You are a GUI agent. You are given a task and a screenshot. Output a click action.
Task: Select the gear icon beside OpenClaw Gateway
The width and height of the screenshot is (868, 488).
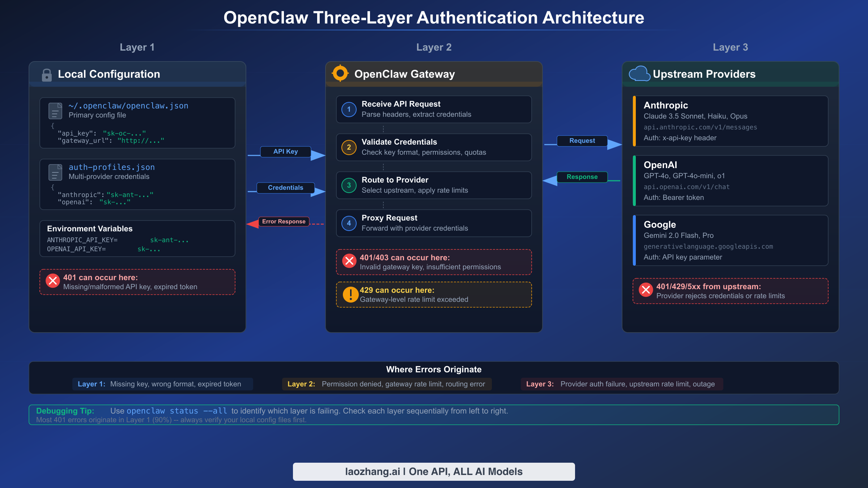[340, 73]
